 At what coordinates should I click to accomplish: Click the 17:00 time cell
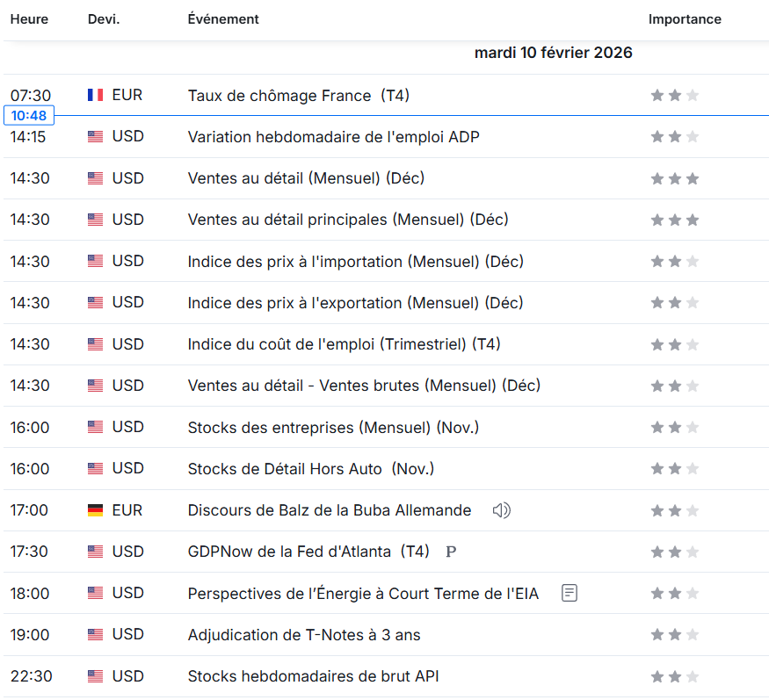tap(29, 510)
